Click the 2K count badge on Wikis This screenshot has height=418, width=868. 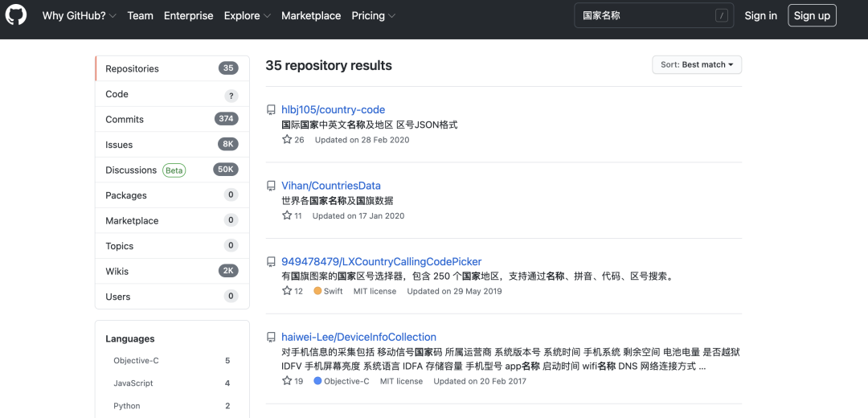coord(228,271)
